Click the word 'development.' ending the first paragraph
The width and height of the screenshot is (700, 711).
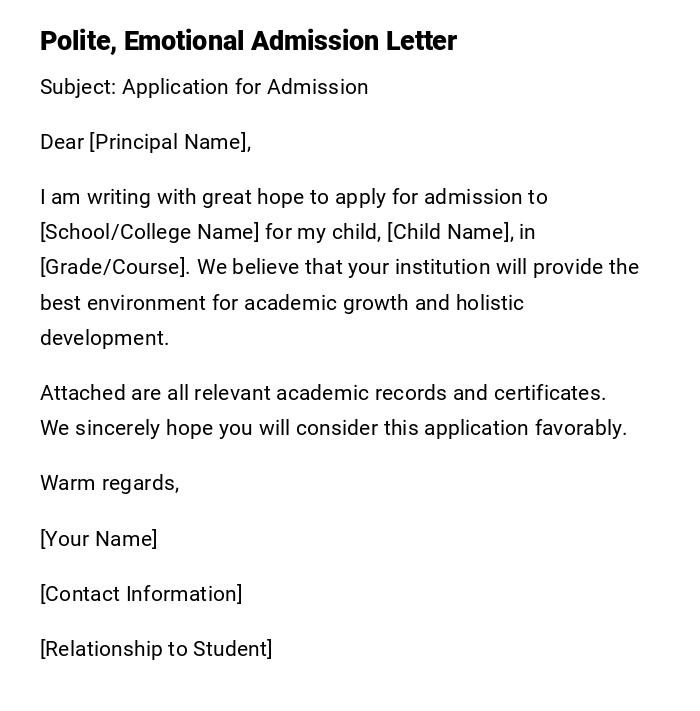coord(104,338)
